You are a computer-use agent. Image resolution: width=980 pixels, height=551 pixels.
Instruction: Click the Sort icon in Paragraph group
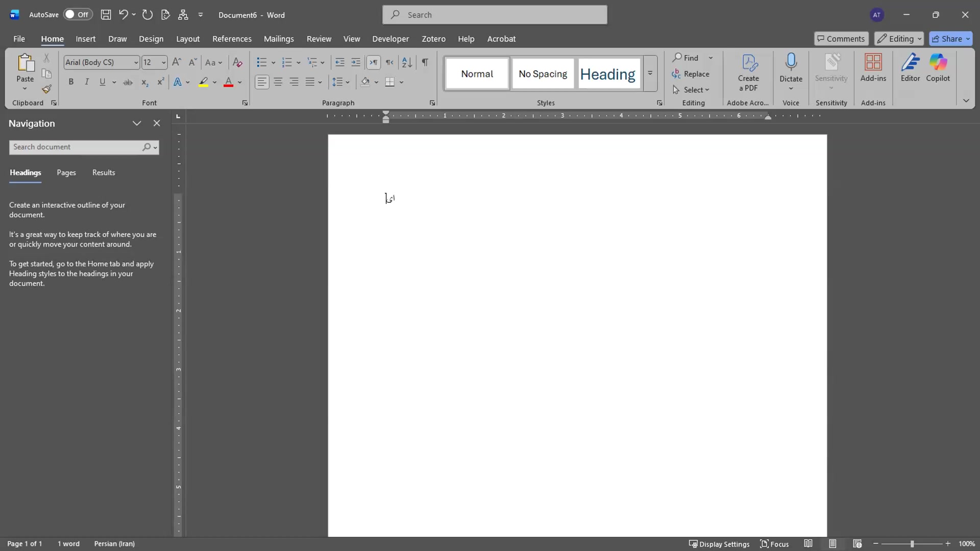407,62
